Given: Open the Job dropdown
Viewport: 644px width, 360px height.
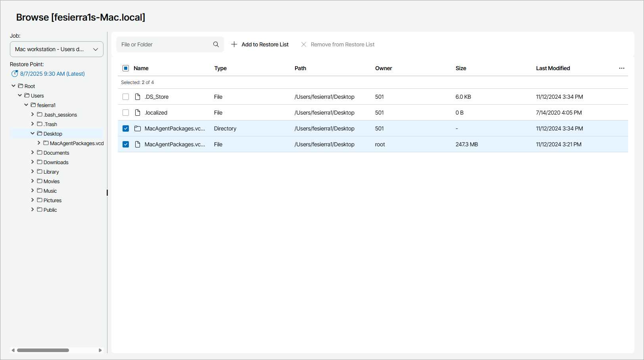Looking at the screenshot, I should [56, 49].
